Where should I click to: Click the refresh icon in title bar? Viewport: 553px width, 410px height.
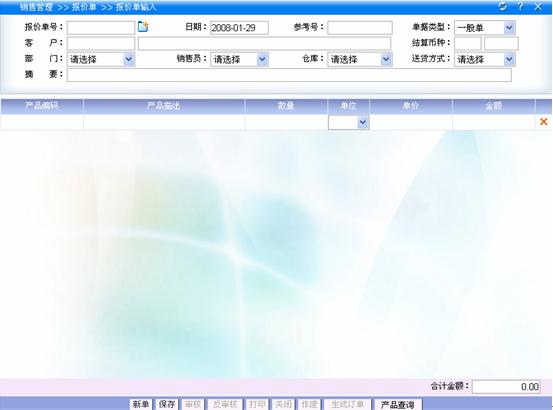[503, 6]
